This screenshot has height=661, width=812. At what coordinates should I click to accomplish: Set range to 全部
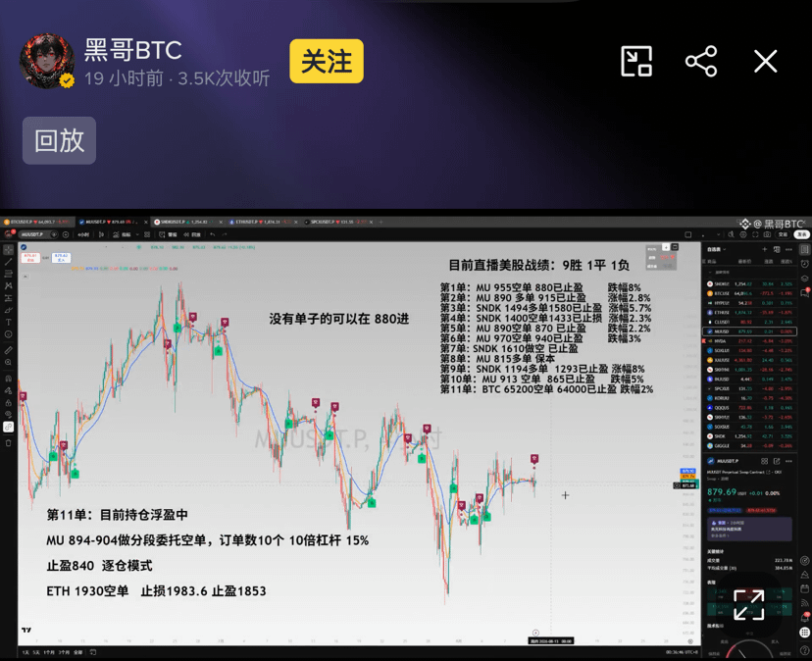77,653
